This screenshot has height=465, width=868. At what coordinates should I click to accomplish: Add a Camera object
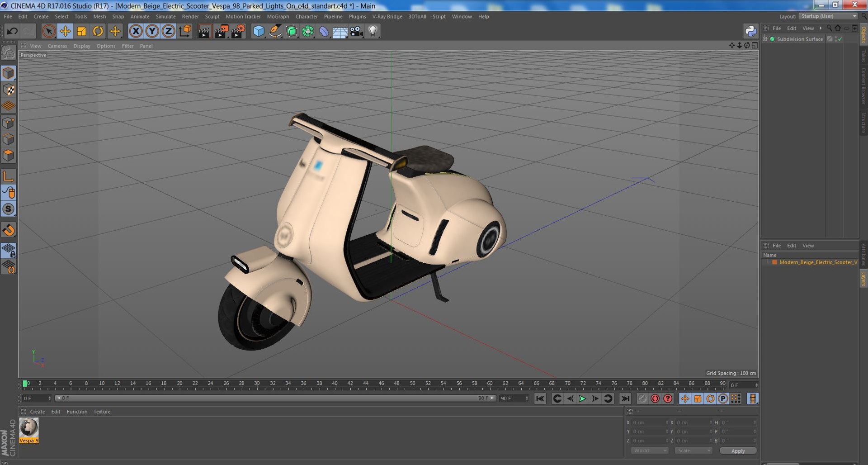coord(357,31)
